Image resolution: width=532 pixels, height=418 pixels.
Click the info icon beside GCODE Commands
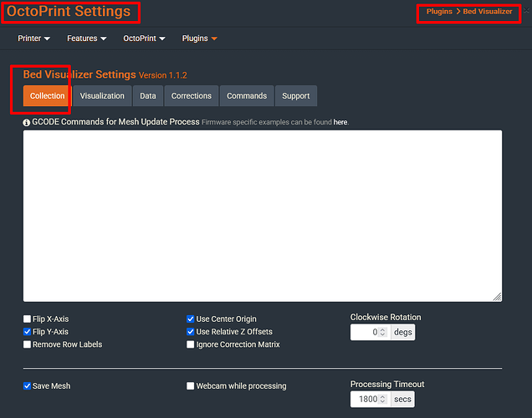pos(27,122)
